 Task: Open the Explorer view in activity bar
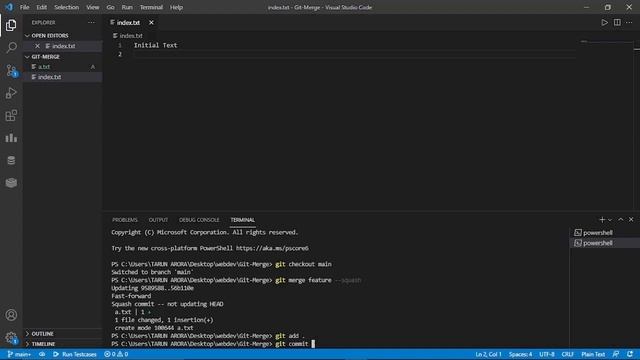tap(11, 25)
